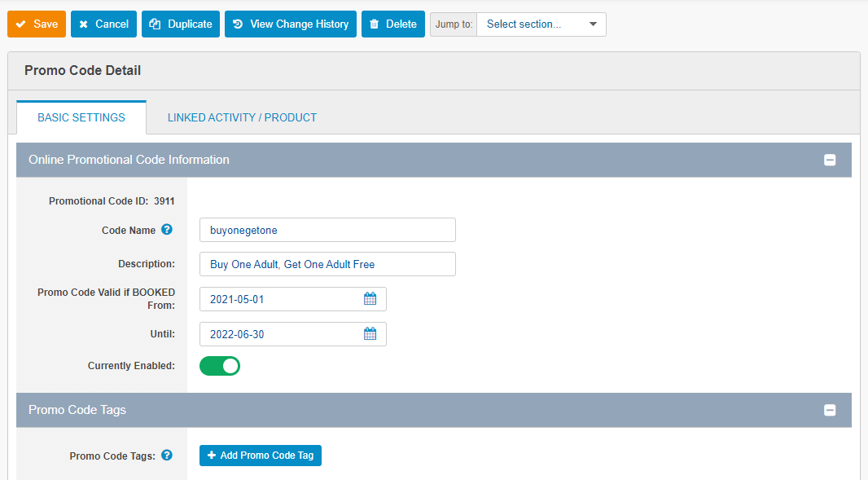Screen dimensions: 868x480
Task: Open calendar for Booked From date
Action: click(x=370, y=299)
